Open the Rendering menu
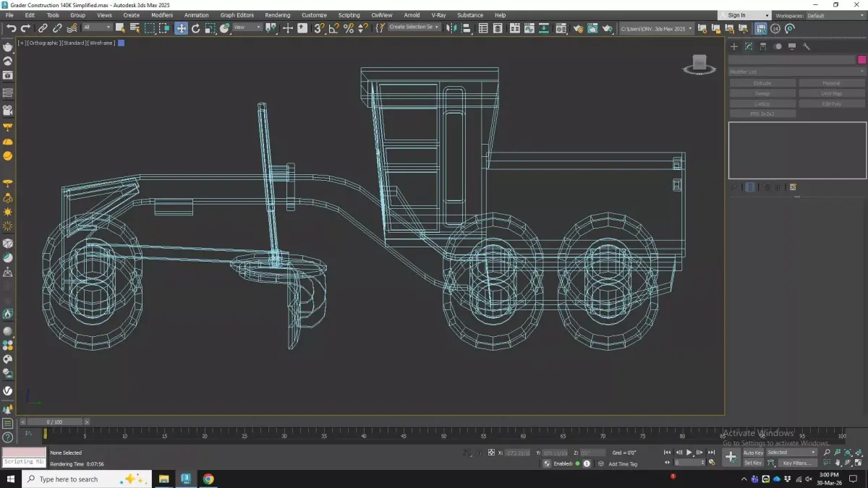The image size is (868, 488). [x=277, y=15]
